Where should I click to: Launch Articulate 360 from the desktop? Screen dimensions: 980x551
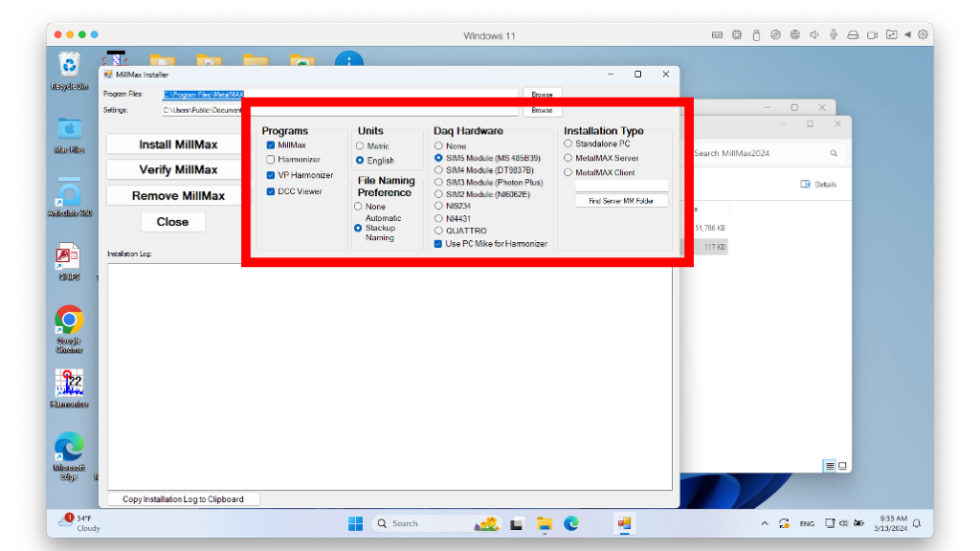coord(69,197)
